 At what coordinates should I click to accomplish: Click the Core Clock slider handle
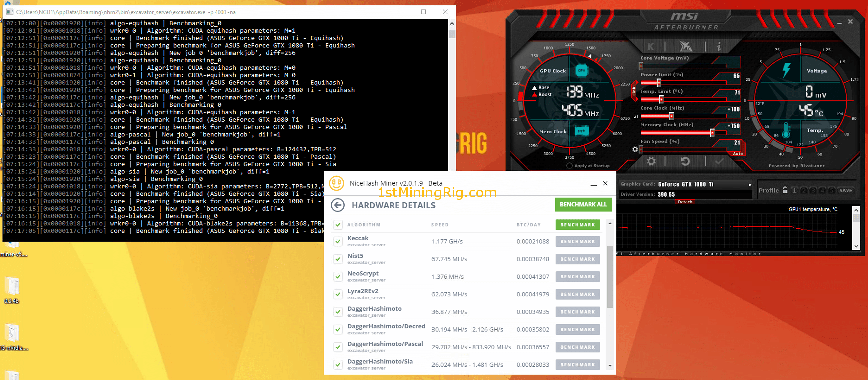[671, 116]
